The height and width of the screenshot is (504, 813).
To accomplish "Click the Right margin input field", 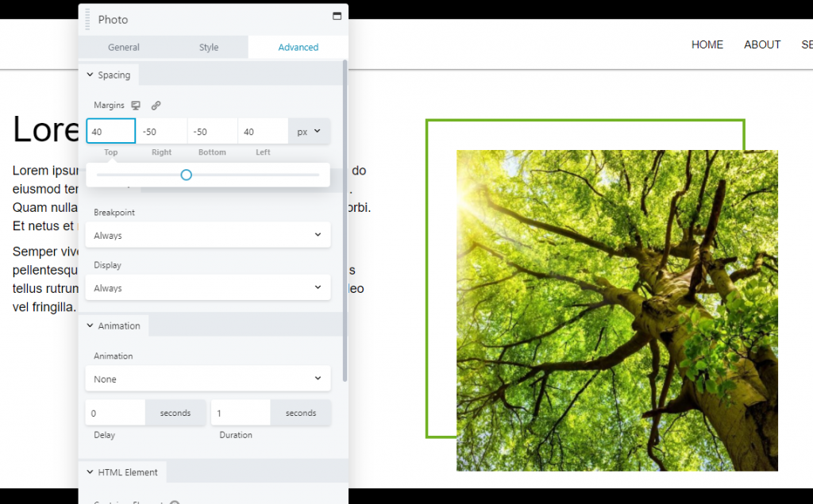I will pyautogui.click(x=161, y=131).
